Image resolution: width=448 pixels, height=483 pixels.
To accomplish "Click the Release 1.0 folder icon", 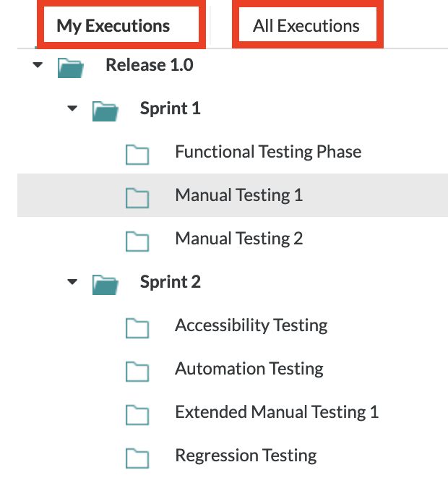I will (x=70, y=67).
